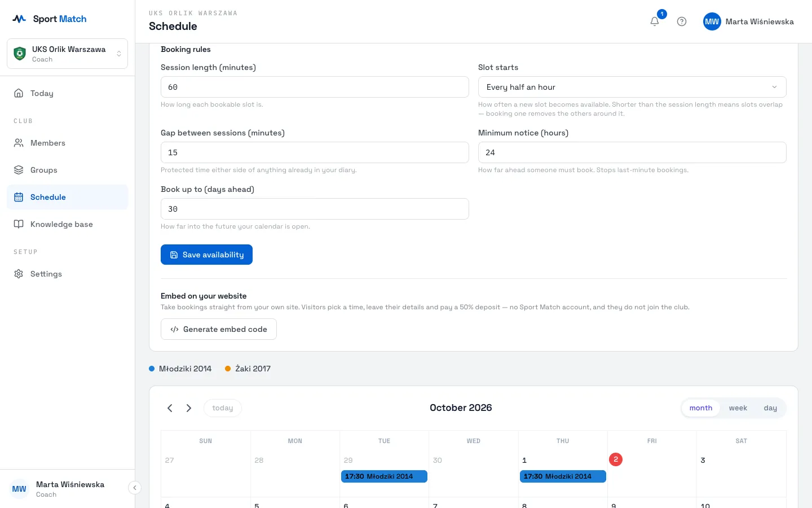Open Schedule in the sidebar

pos(67,197)
